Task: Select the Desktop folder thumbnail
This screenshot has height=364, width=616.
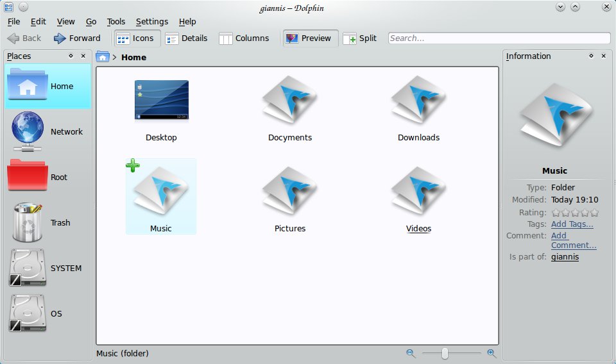Action: click(x=162, y=101)
